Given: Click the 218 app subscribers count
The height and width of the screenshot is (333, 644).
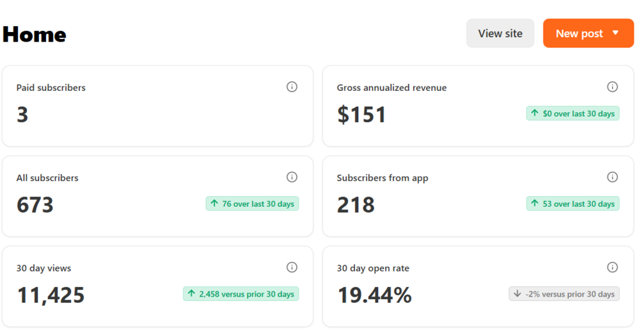Looking at the screenshot, I should tap(356, 205).
